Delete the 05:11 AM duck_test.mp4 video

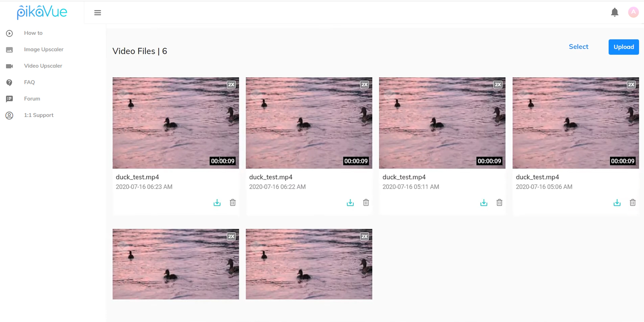[500, 202]
